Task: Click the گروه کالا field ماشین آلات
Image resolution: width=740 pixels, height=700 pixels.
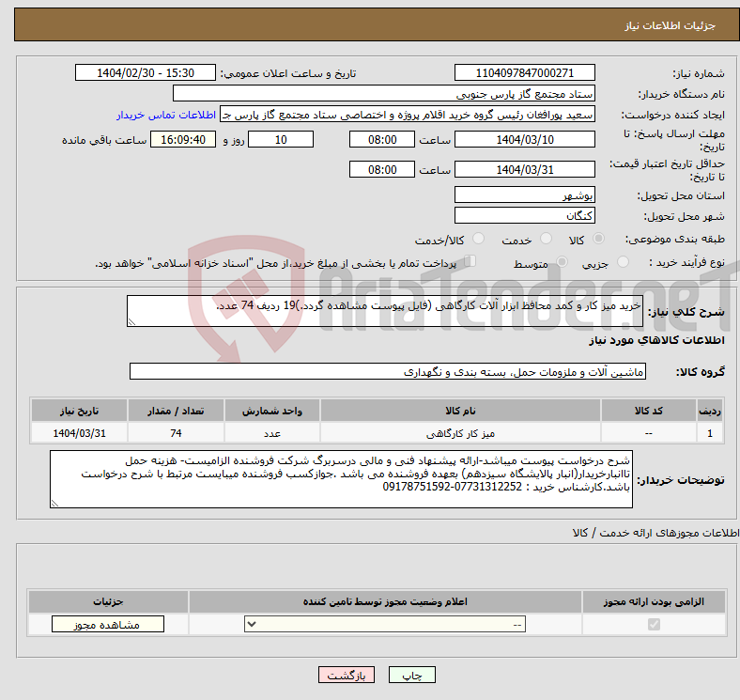Action: click(388, 372)
